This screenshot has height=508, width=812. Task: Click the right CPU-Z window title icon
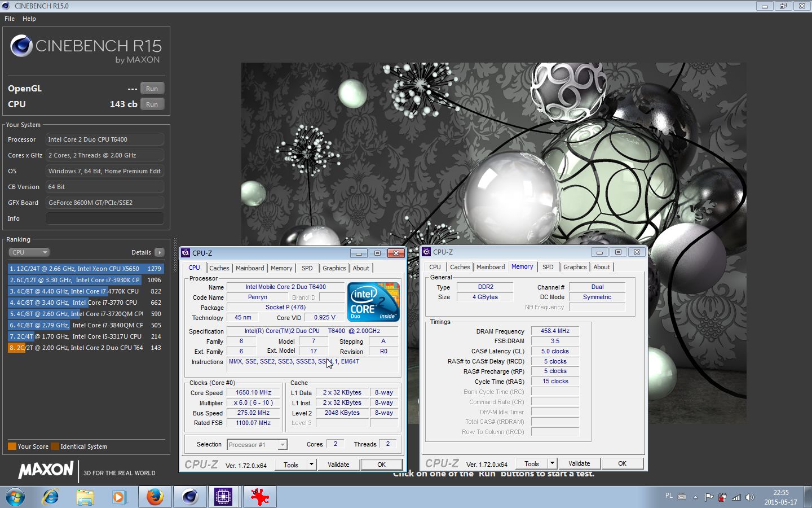[427, 252]
